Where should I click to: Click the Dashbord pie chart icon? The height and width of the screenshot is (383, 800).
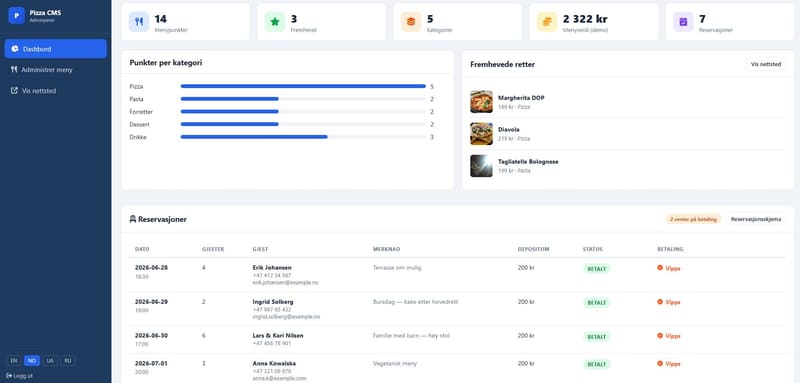(15, 49)
